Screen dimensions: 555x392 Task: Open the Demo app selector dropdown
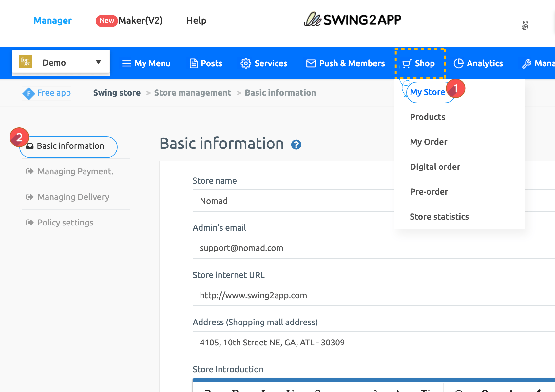98,62
